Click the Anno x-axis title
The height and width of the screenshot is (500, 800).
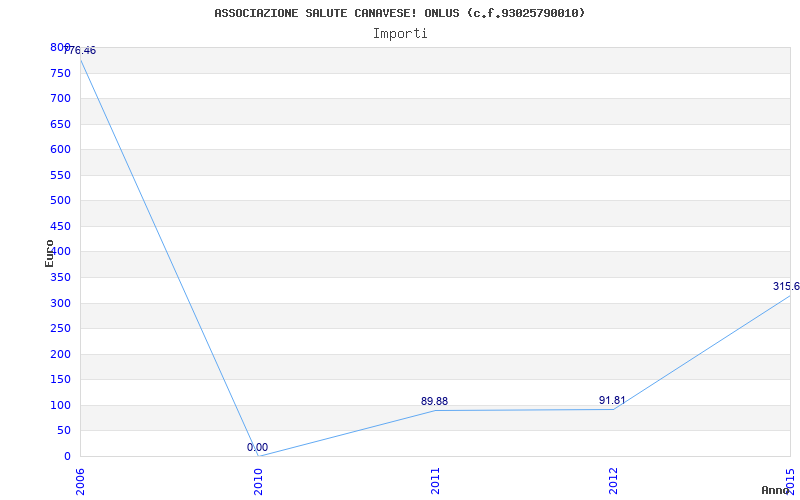pyautogui.click(x=776, y=490)
